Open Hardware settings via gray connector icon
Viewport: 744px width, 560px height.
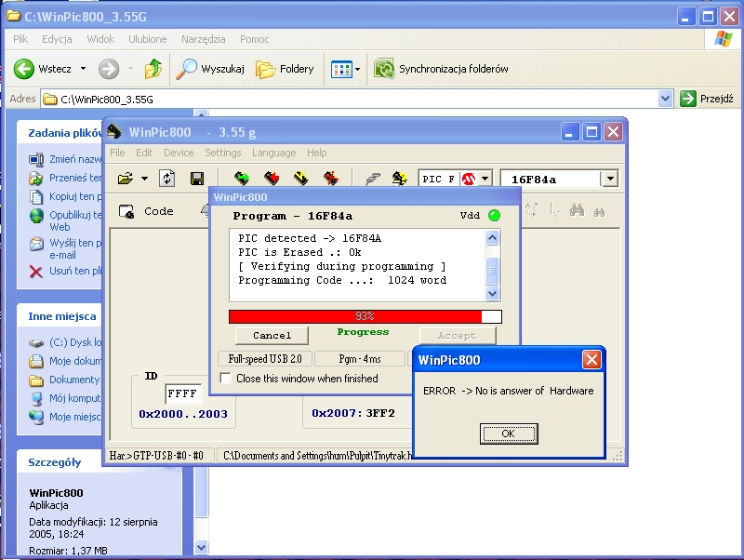(x=373, y=179)
